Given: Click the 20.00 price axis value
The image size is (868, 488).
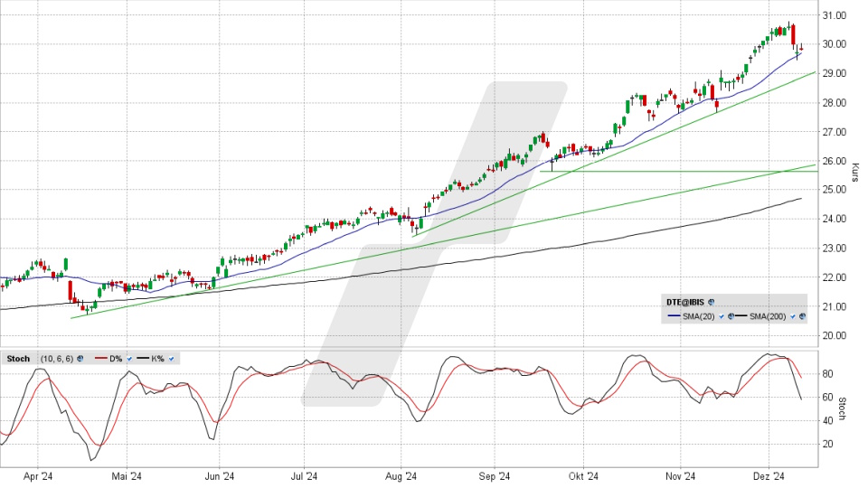Looking at the screenshot, I should coord(835,335).
